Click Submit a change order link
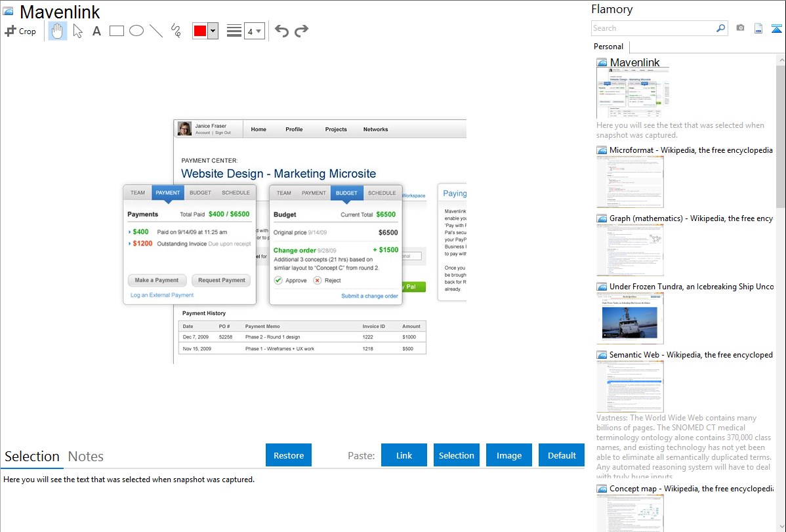 (x=369, y=296)
